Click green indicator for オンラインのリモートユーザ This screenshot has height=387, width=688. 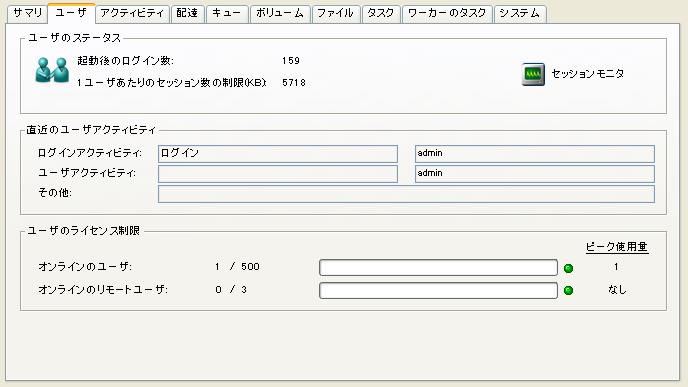coord(568,290)
